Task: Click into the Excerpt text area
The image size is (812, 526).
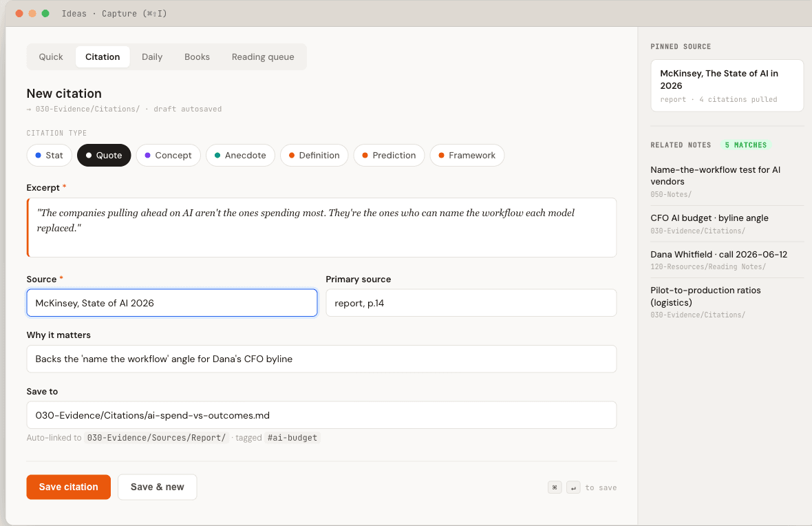Action: tap(321, 227)
